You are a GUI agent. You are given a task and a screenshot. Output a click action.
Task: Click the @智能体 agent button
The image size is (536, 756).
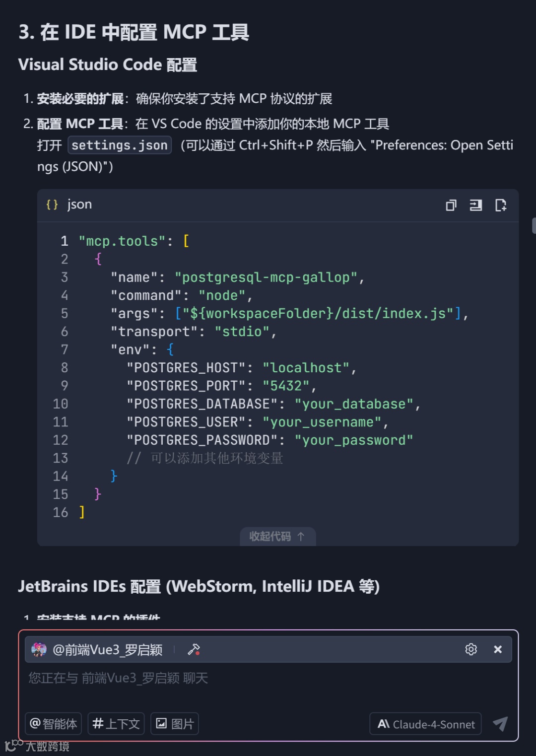click(54, 724)
